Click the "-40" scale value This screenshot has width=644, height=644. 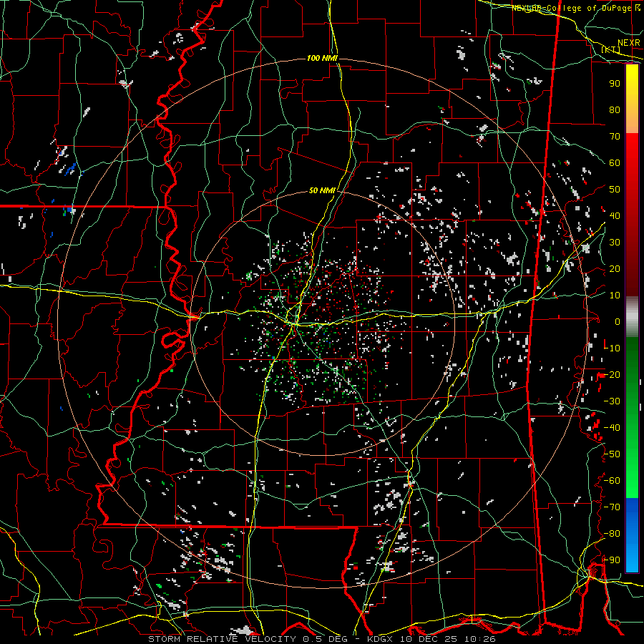point(612,428)
